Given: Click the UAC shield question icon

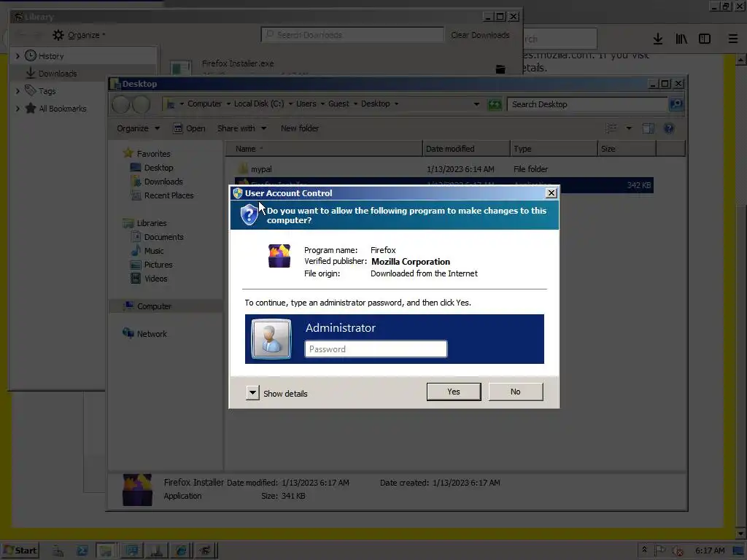Looking at the screenshot, I should 249,215.
